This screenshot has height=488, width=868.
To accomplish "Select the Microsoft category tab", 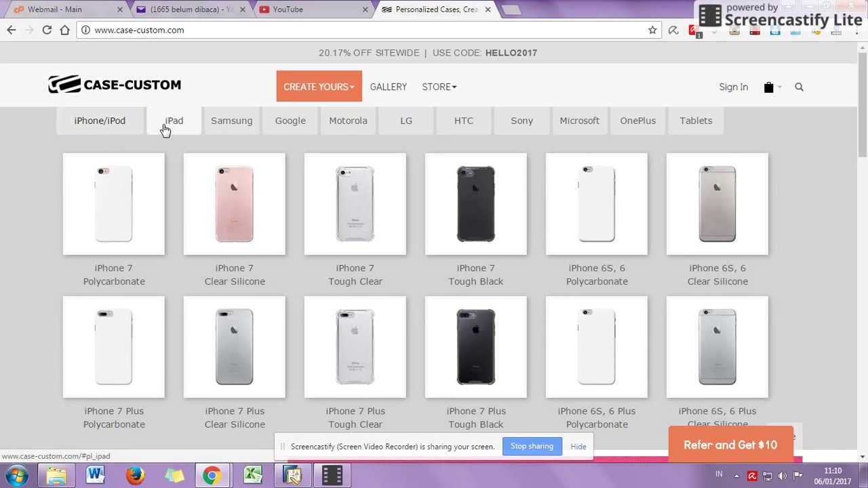I will tap(580, 121).
